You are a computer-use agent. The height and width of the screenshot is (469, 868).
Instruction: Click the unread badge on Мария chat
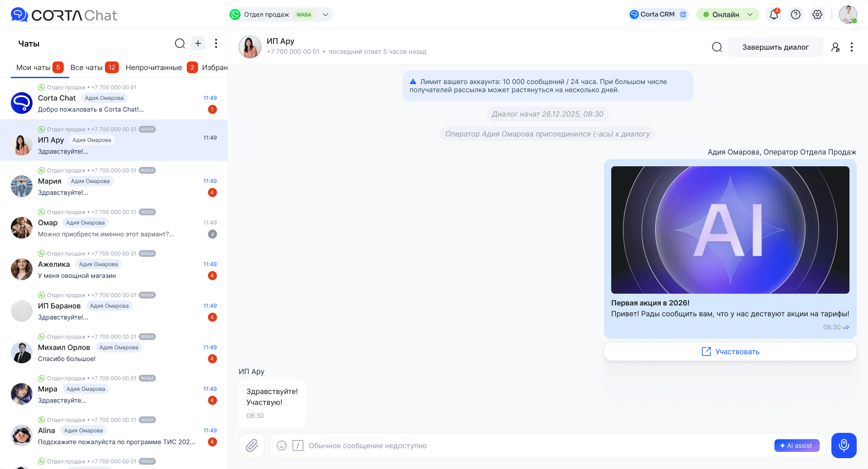[x=212, y=192]
